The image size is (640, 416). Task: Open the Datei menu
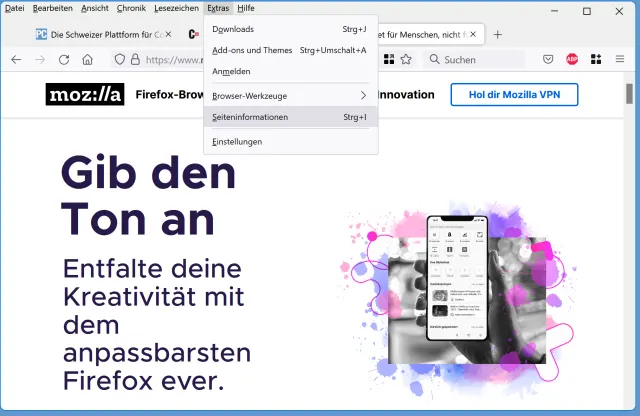coord(15,8)
